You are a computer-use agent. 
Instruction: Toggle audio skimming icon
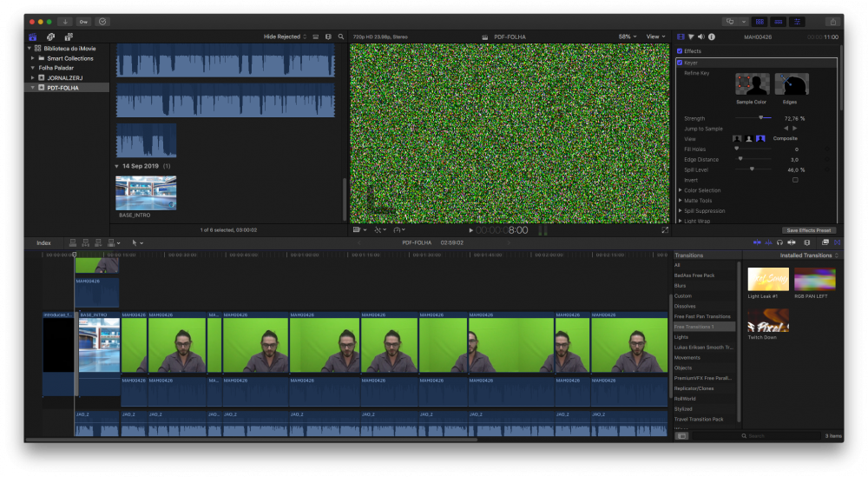point(768,242)
